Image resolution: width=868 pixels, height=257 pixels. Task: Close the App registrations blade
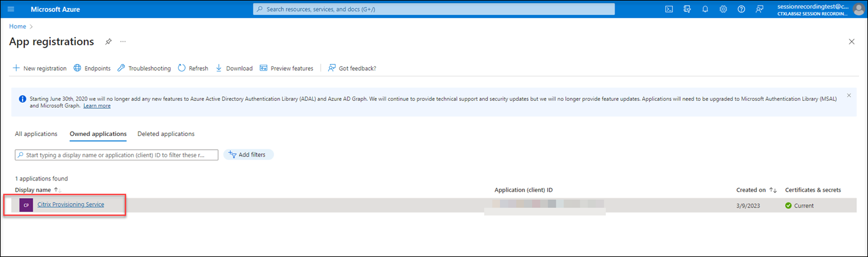coord(851,41)
